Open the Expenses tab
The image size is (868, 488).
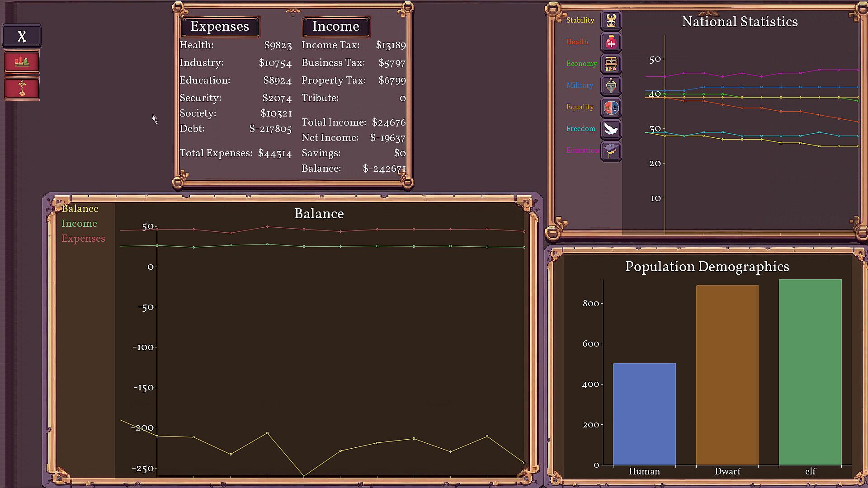220,27
